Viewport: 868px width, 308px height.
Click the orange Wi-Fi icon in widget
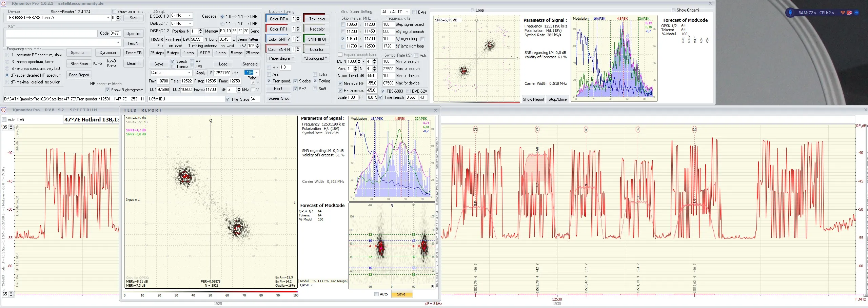843,13
